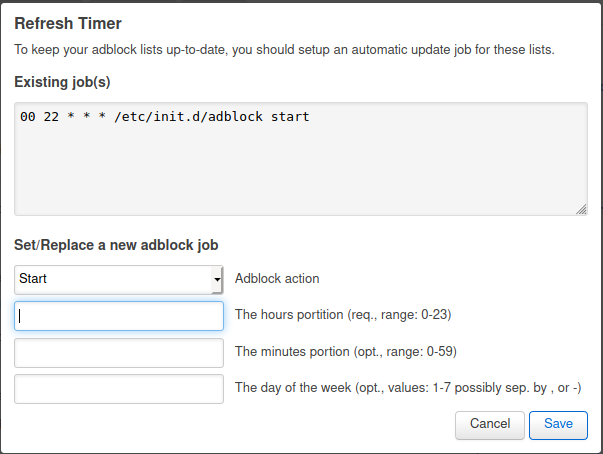Click inside the Existing job(s) text area
This screenshot has width=603, height=454.
[301, 159]
